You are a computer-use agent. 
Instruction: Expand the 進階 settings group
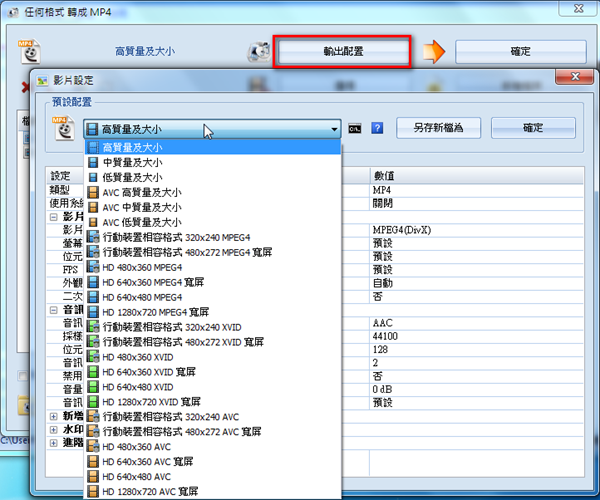(54, 443)
